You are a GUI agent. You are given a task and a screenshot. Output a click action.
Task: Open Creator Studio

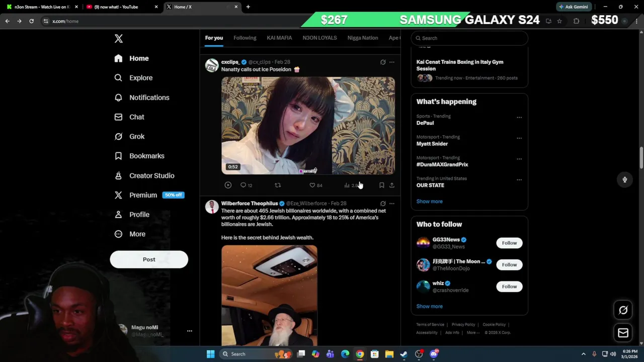click(144, 175)
